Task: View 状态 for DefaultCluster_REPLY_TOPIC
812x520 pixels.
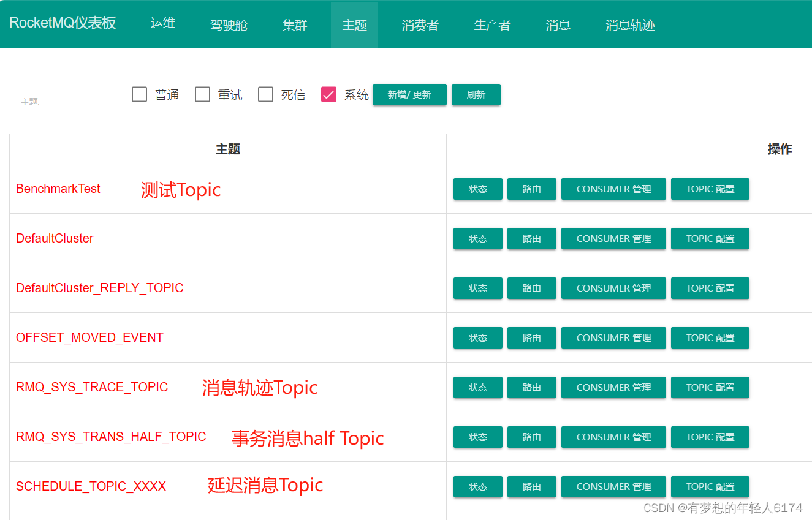Action: [478, 288]
